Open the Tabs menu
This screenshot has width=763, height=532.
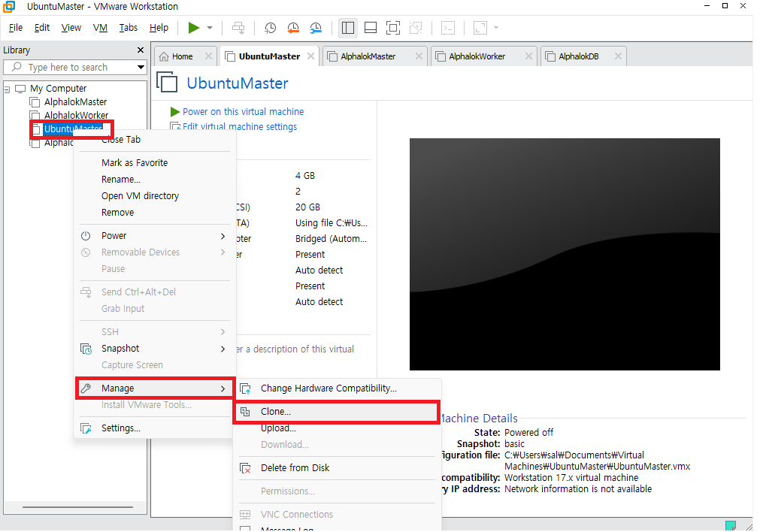coord(129,28)
